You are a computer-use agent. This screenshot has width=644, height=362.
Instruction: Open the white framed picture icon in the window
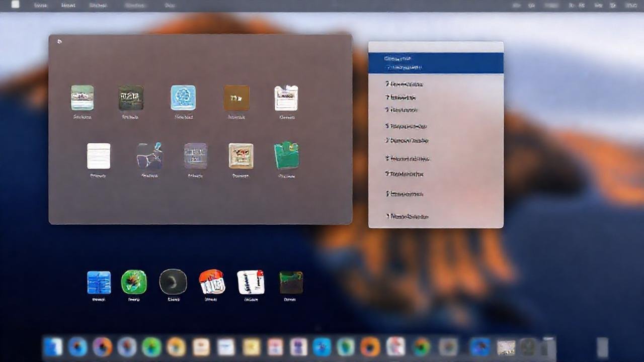(x=286, y=98)
